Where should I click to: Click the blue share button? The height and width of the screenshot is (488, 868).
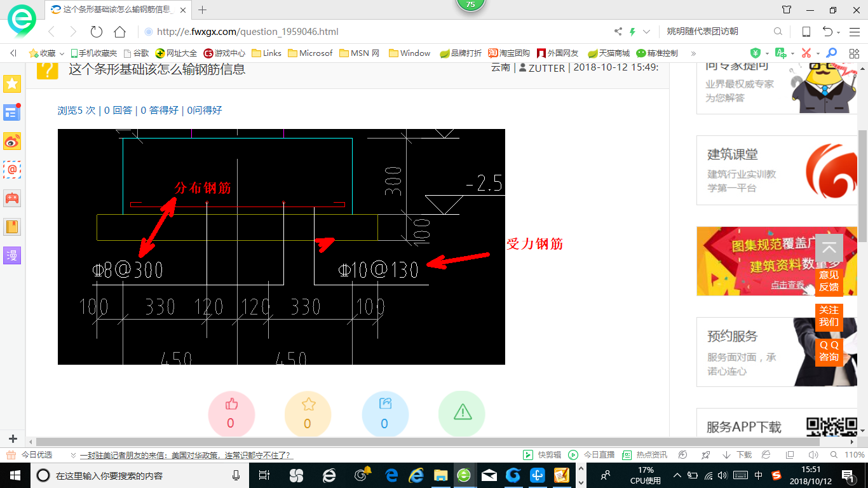[x=385, y=414]
